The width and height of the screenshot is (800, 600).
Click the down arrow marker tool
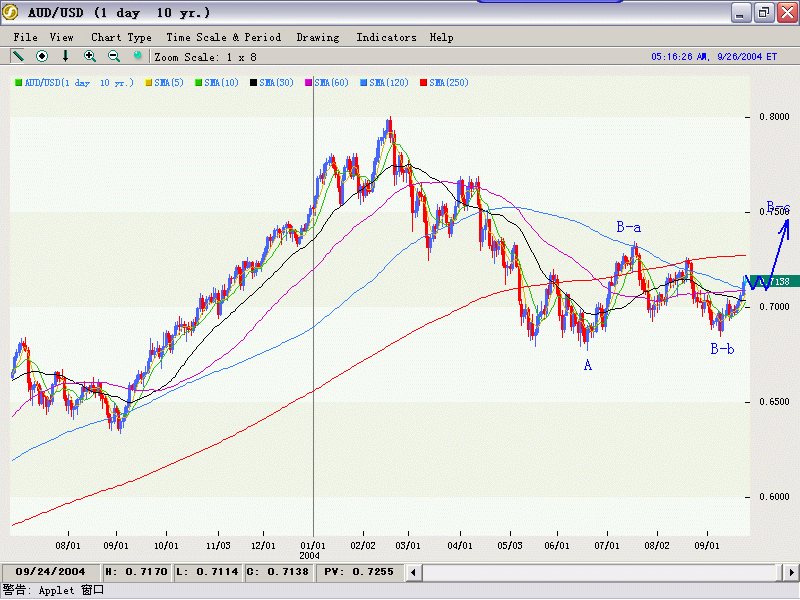[x=66, y=56]
